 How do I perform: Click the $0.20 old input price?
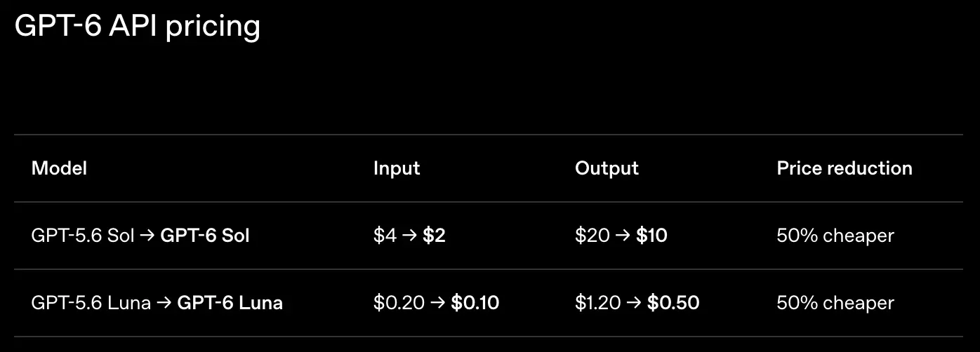tap(399, 303)
